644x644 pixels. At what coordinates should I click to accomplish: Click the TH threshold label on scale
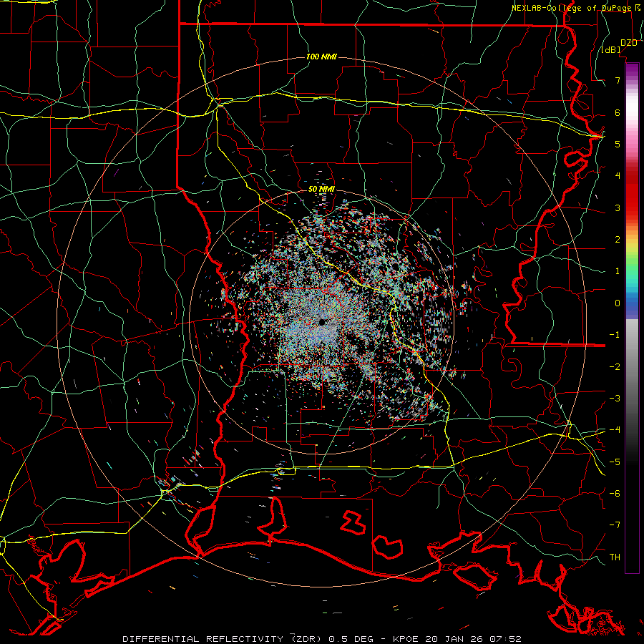point(615,557)
